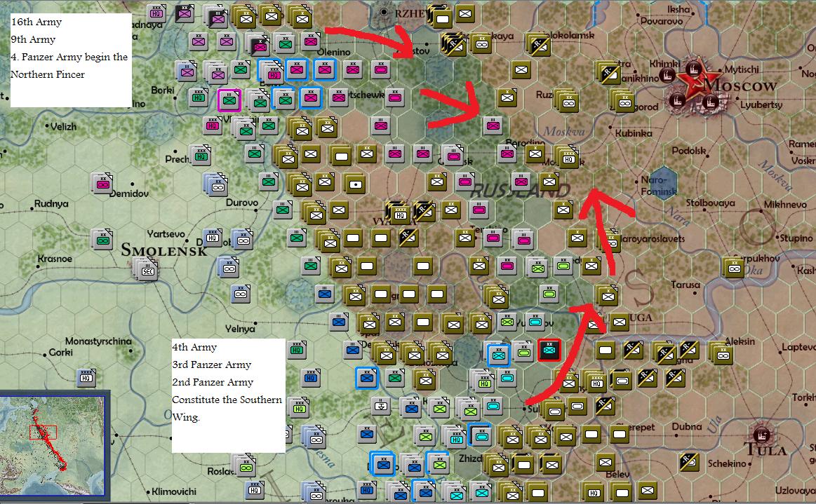Click the Monastyrschina town label
The height and width of the screenshot is (504, 816).
(98, 341)
